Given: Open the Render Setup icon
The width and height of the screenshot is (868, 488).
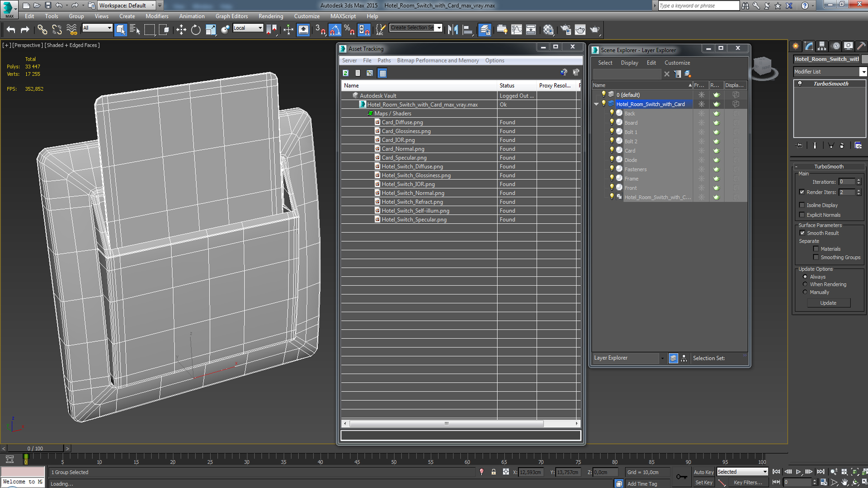Looking at the screenshot, I should click(x=566, y=30).
